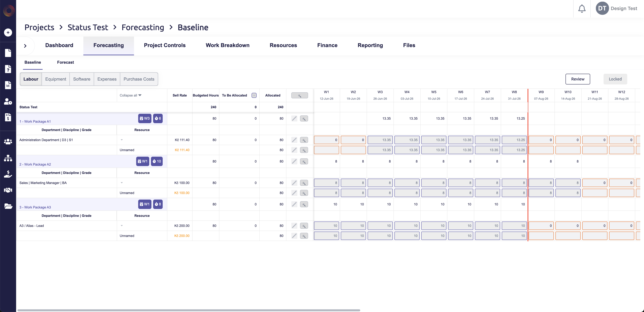Viewport: 644px width, 312px height.
Task: Go to the Finance tab
Action: [x=327, y=45]
